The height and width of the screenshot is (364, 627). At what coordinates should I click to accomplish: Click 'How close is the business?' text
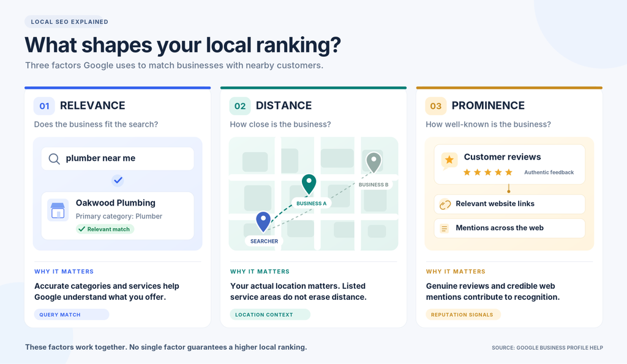[280, 124]
